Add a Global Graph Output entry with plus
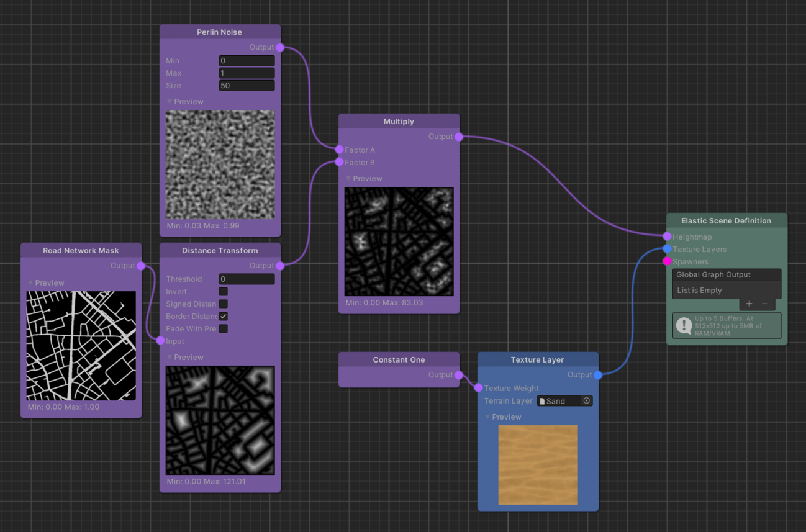This screenshot has width=806, height=532. click(749, 304)
